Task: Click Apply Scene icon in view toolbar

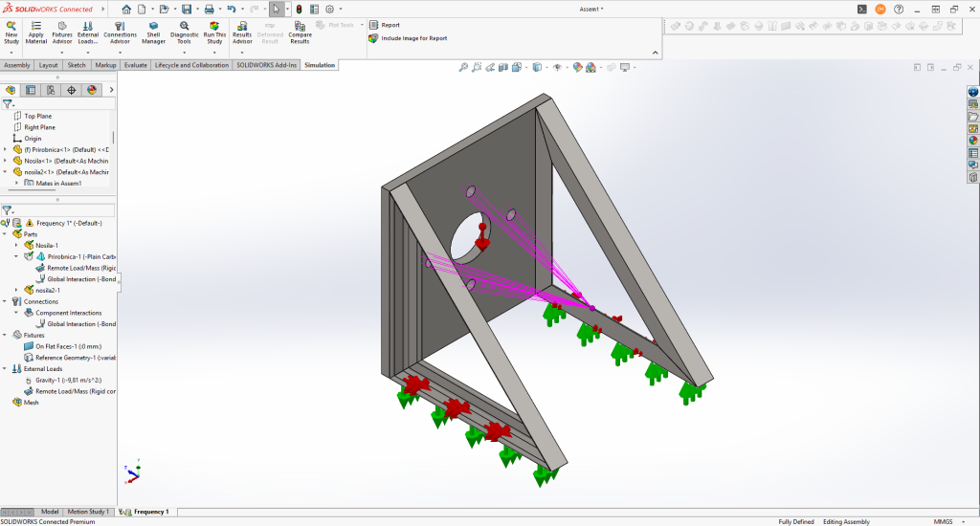Action: pos(590,68)
